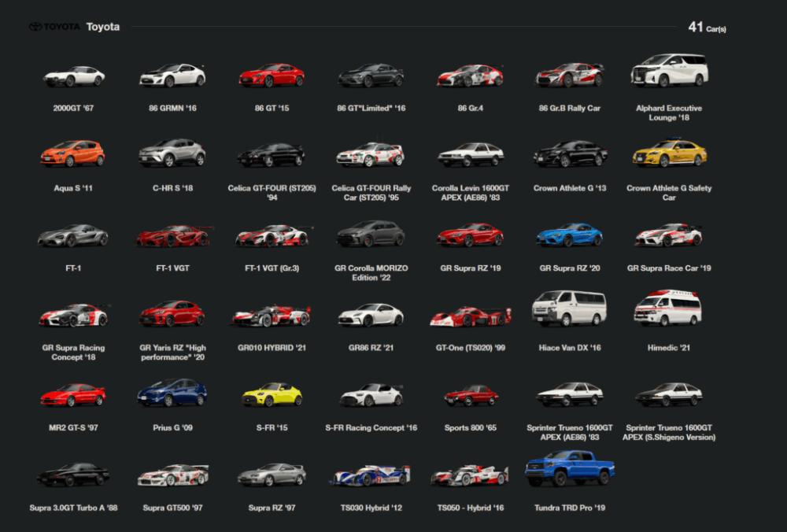This screenshot has width=787, height=532.
Task: Open the GR010 HYBRID '21 label
Action: click(x=272, y=348)
